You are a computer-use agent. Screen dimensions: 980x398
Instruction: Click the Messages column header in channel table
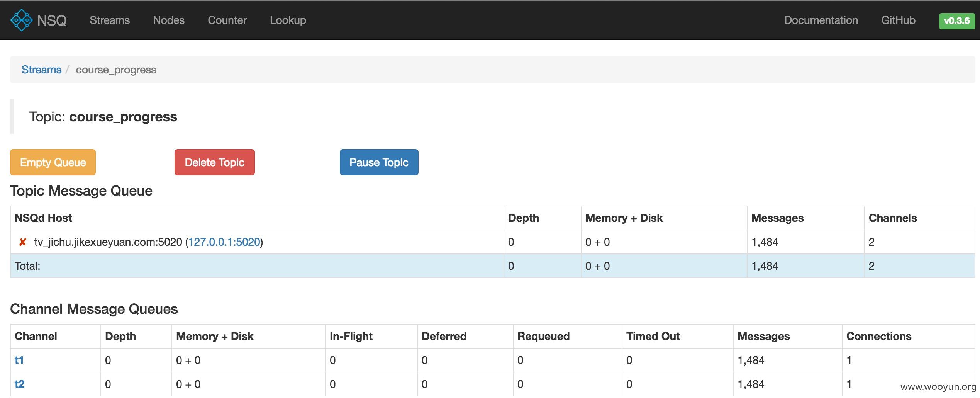tap(763, 337)
